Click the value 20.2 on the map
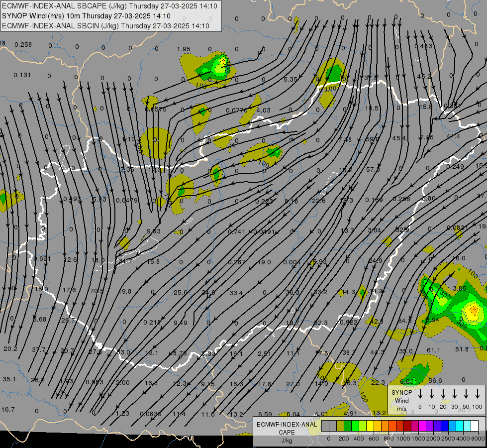 click(x=10, y=349)
